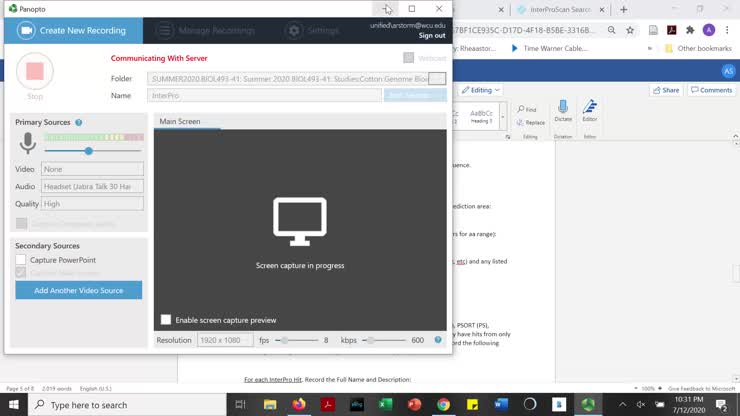This screenshot has width=740, height=416.
Task: Enable screen capture preview checkbox
Action: (x=166, y=320)
